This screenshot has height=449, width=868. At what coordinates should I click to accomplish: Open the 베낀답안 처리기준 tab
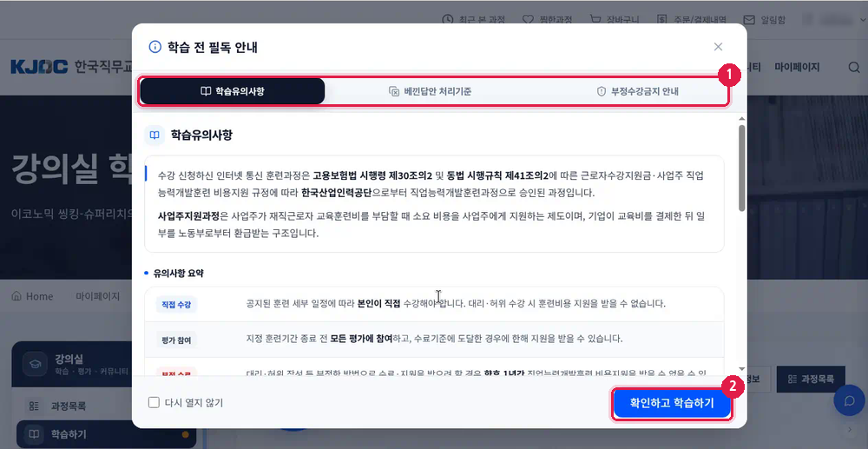(430, 91)
